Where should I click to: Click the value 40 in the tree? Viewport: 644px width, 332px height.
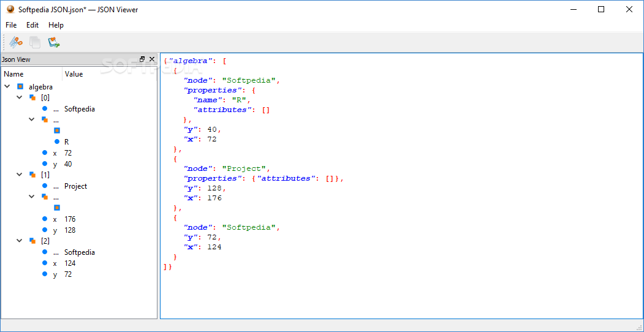69,164
